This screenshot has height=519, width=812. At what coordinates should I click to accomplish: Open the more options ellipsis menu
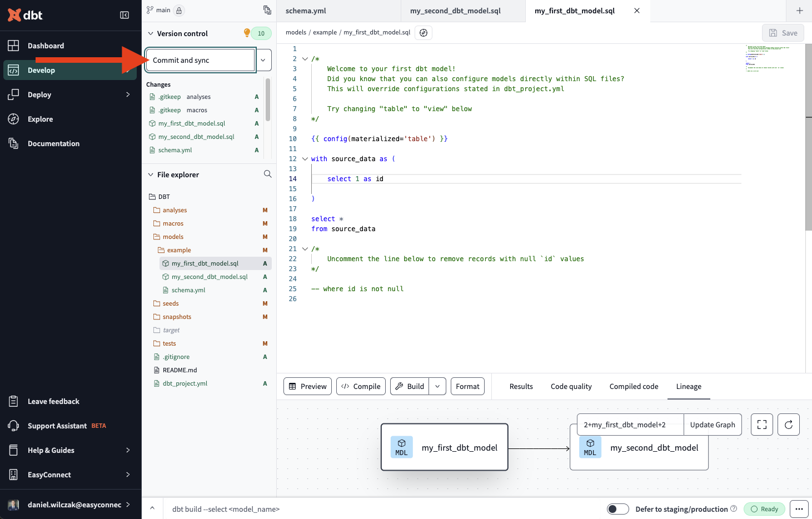pos(799,509)
